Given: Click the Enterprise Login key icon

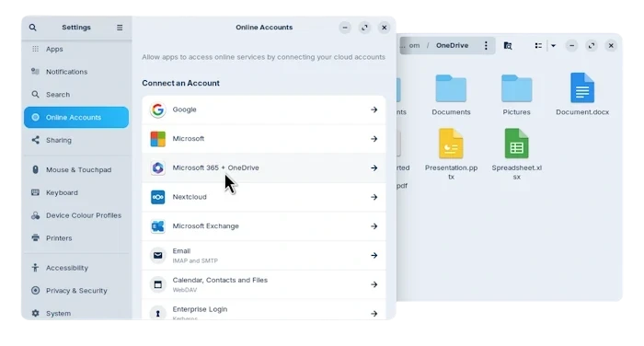Looking at the screenshot, I should [157, 313].
